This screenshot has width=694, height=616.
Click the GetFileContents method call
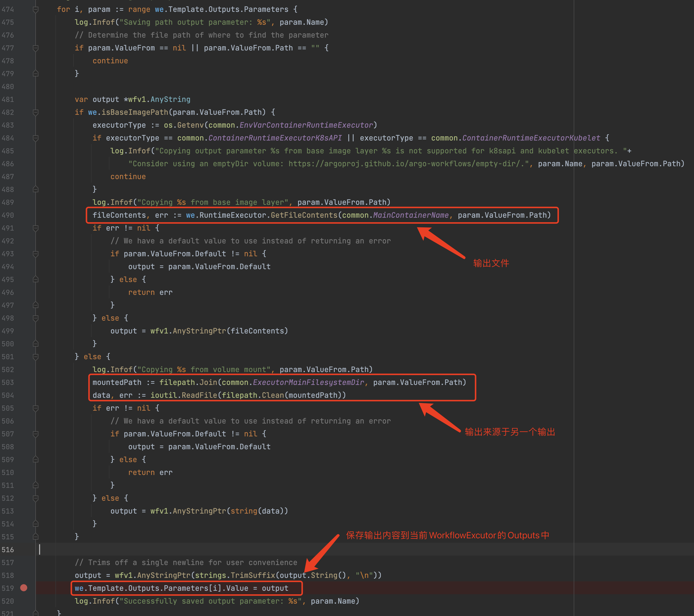pos(304,215)
